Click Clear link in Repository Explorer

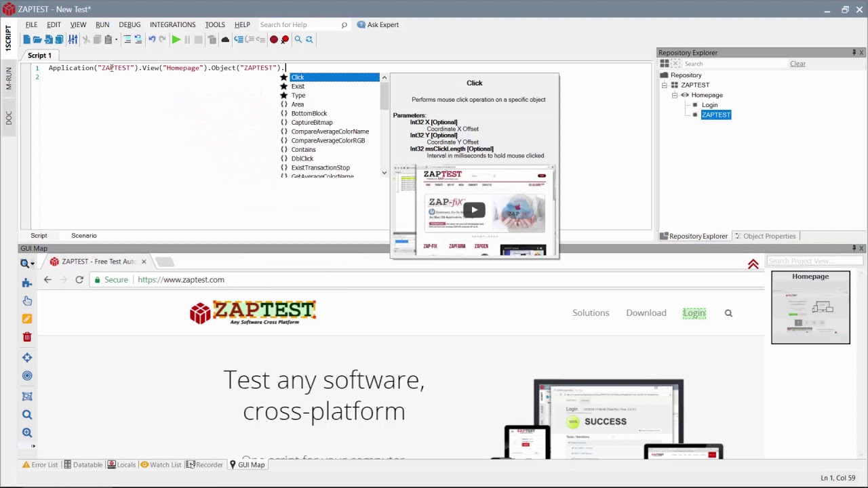797,64
